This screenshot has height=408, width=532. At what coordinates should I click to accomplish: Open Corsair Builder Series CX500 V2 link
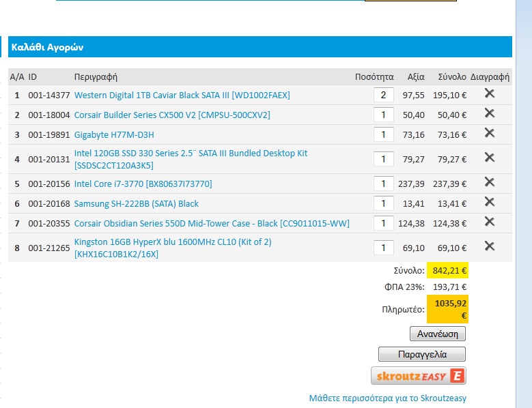(x=172, y=115)
